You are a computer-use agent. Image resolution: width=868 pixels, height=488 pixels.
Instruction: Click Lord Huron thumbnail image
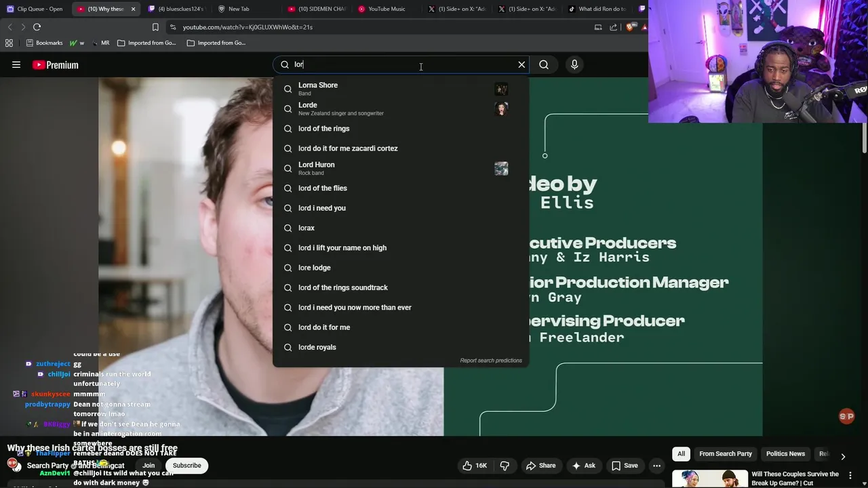[x=501, y=168]
